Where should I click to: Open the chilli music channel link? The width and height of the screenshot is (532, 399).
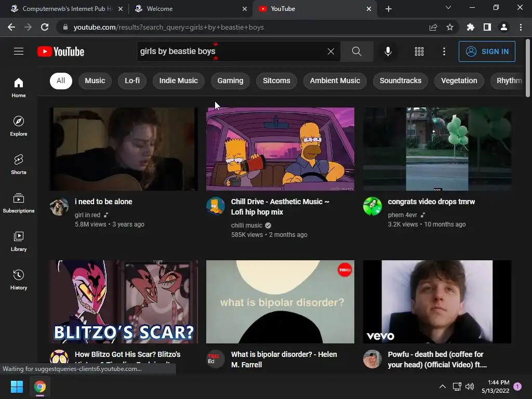(247, 225)
